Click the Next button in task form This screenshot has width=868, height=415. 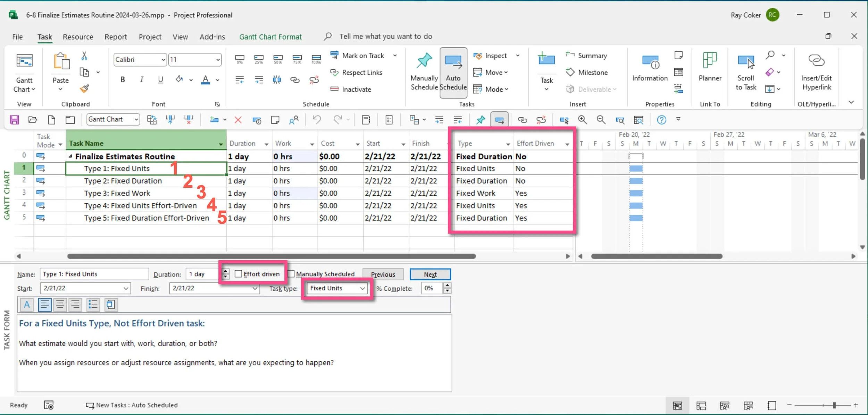point(430,274)
